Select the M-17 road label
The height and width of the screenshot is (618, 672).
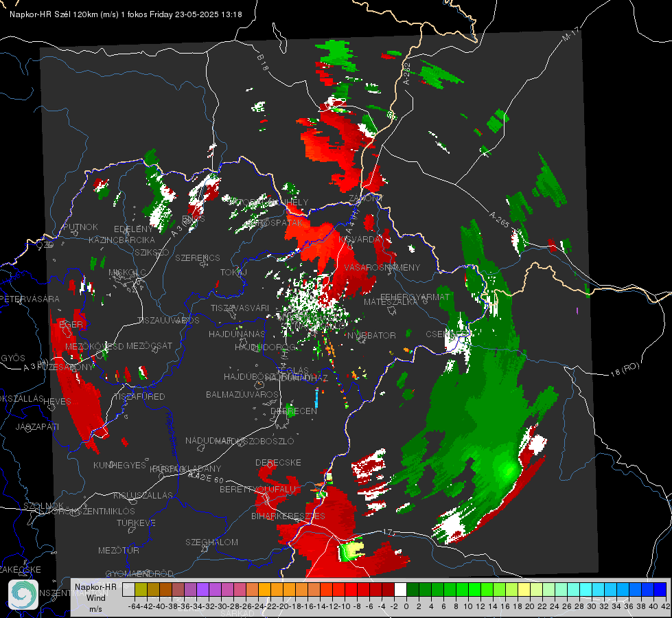pyautogui.click(x=570, y=34)
